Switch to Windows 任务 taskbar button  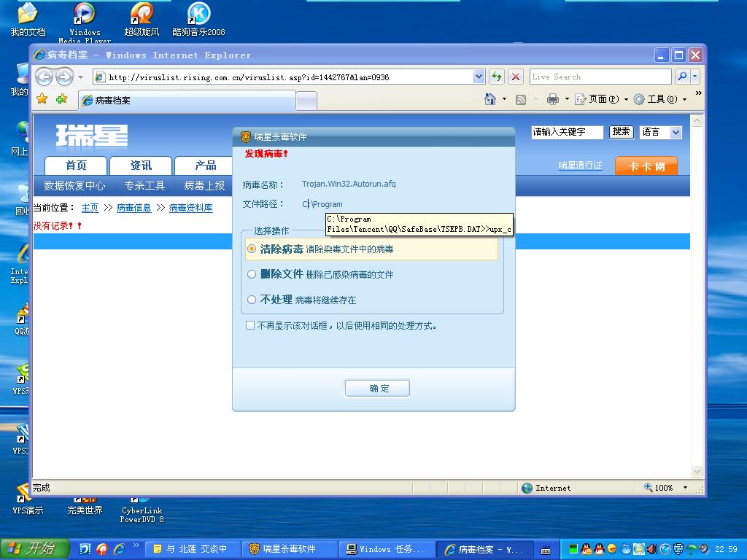387,549
